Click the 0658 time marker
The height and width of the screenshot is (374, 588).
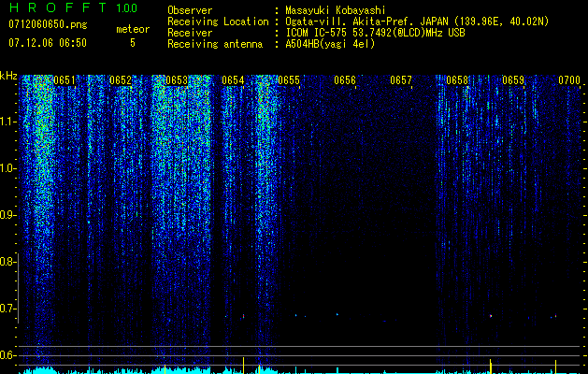[x=457, y=80]
